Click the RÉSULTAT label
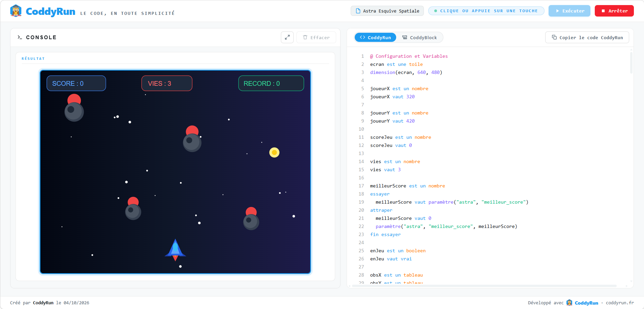Image resolution: width=644 pixels, height=309 pixels. click(33, 59)
